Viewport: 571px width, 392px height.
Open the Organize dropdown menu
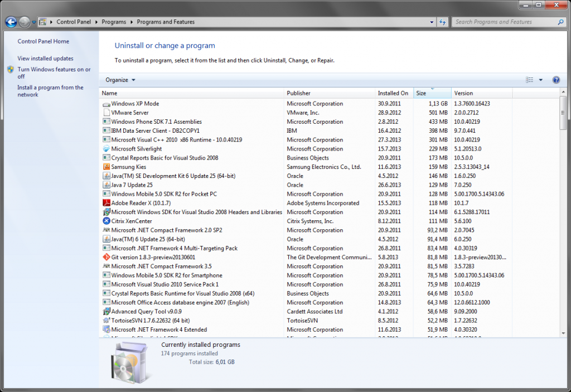(x=120, y=80)
